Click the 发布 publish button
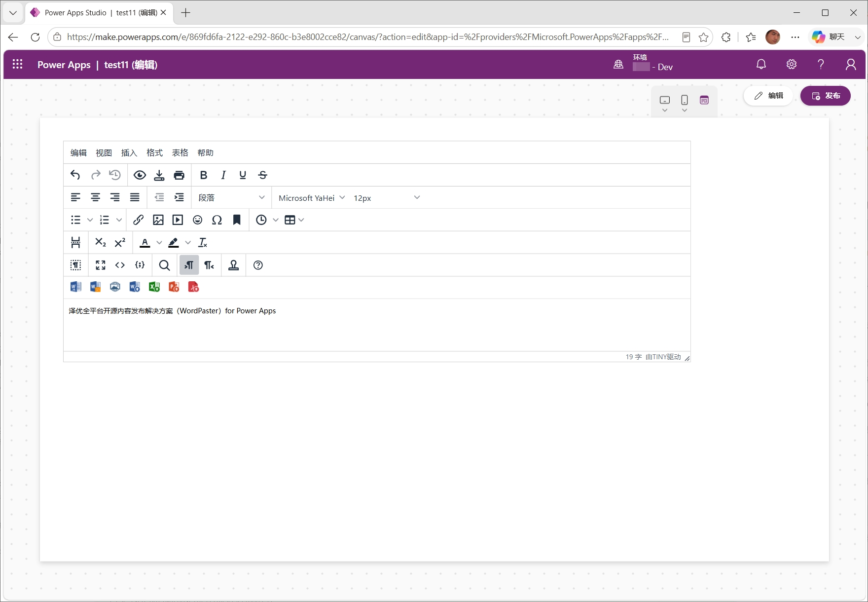The image size is (868, 602). (826, 96)
